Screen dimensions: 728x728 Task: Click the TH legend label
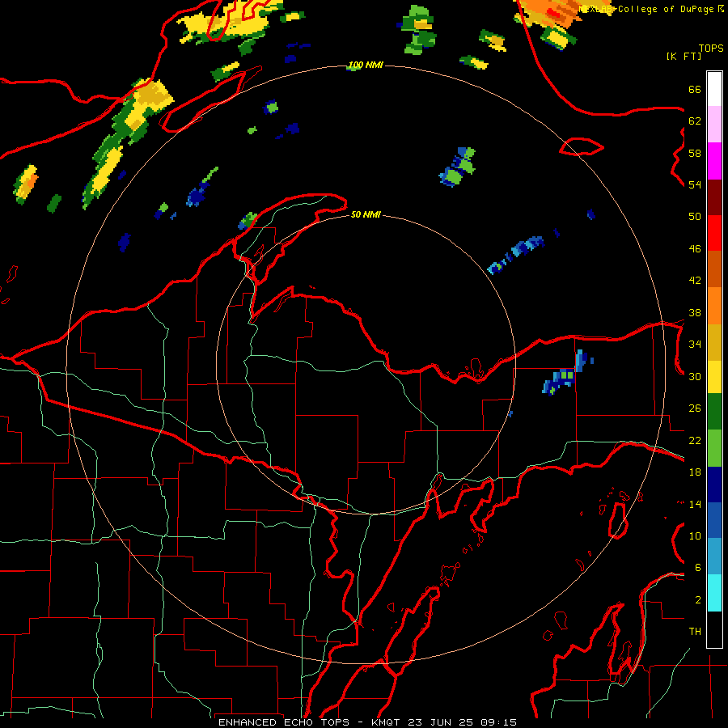pyautogui.click(x=695, y=632)
